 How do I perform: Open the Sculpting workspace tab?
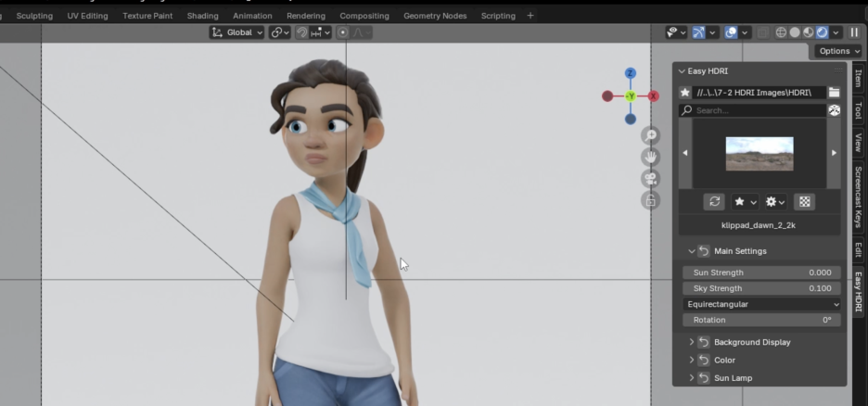click(34, 16)
